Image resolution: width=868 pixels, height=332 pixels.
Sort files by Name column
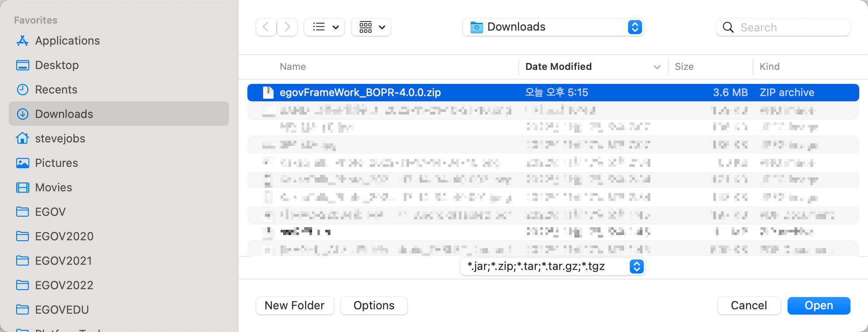(x=293, y=67)
